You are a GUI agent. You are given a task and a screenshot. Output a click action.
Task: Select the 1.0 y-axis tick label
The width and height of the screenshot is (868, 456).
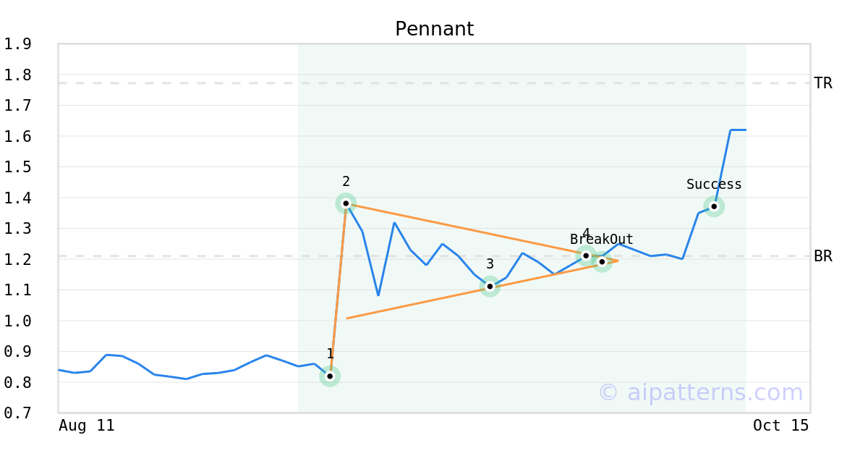[17, 321]
